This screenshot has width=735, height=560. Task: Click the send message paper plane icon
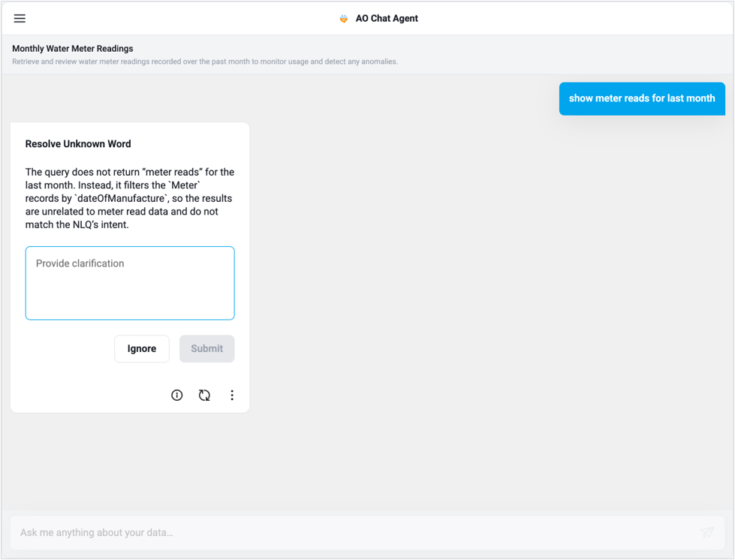707,532
